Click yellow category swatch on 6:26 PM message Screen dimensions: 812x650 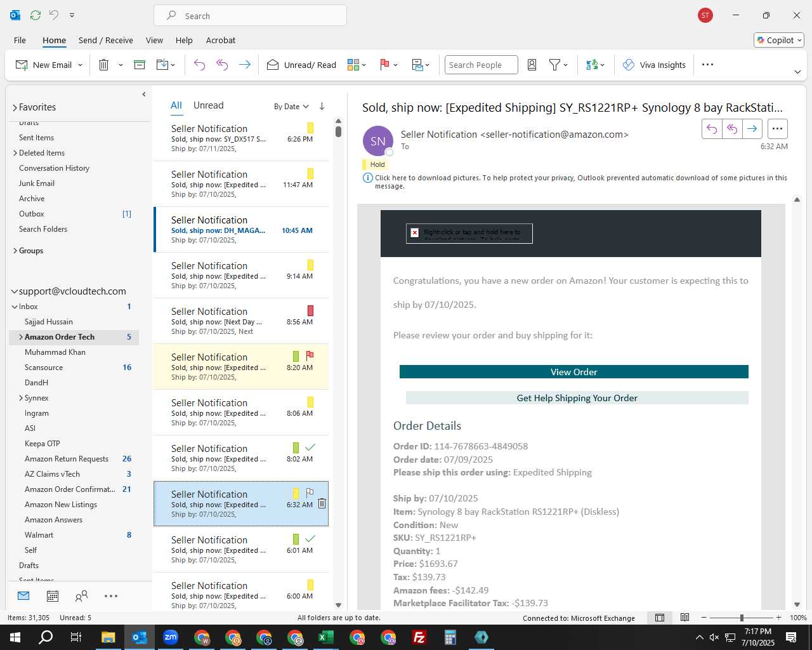[310, 128]
